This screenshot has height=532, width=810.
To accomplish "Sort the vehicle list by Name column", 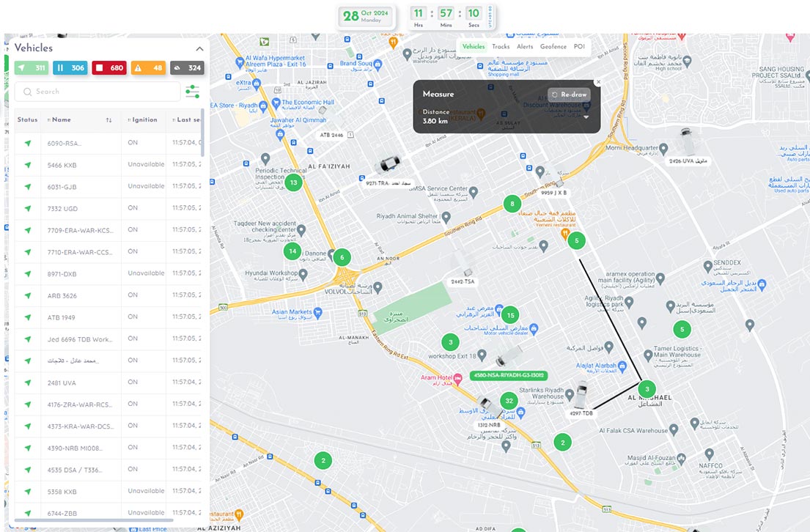I will [x=108, y=120].
